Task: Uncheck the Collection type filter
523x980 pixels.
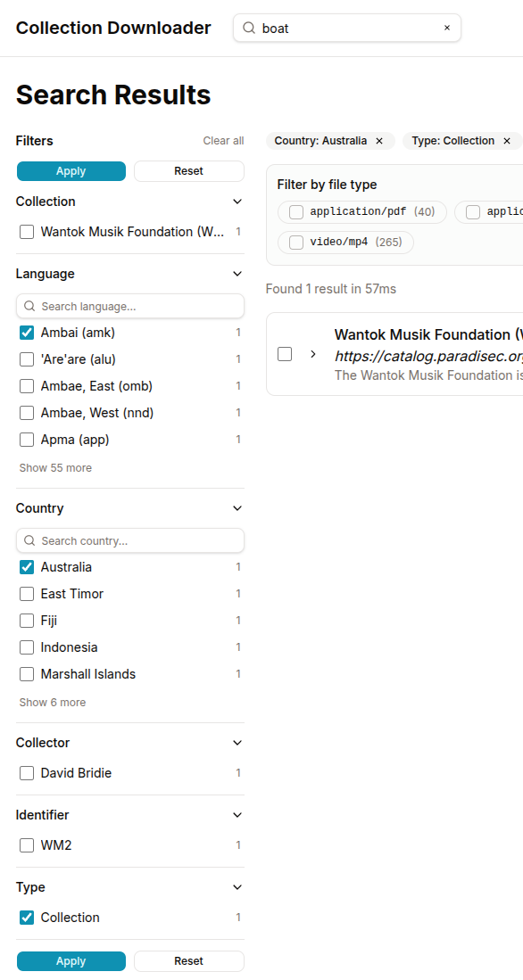Action: [x=27, y=918]
